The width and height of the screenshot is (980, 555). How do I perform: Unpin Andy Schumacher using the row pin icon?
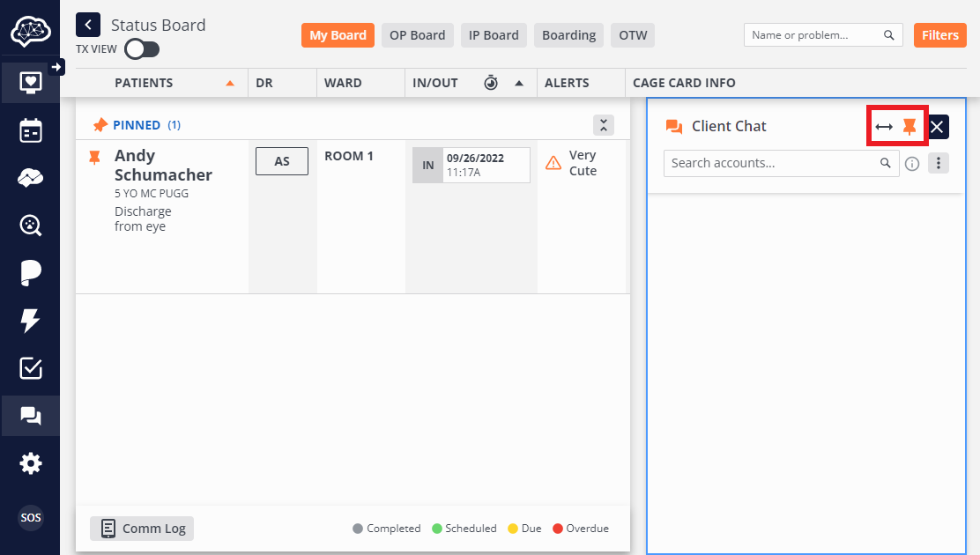pyautogui.click(x=94, y=157)
